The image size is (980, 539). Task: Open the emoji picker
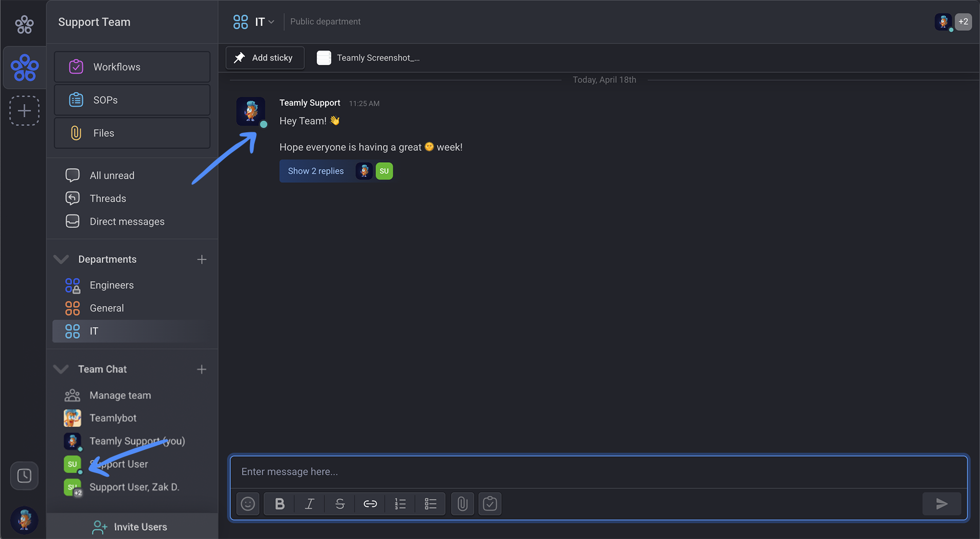tap(248, 503)
